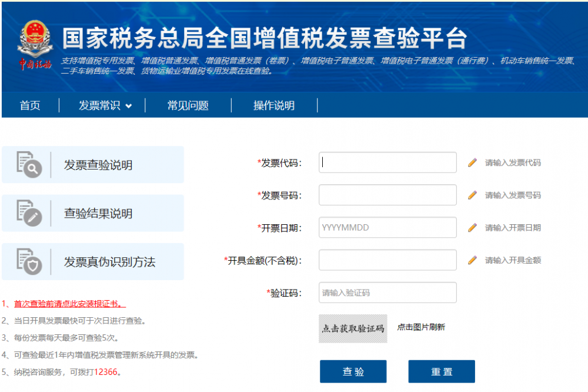Click the root certificate installation link
The width and height of the screenshot is (588, 392).
(69, 304)
